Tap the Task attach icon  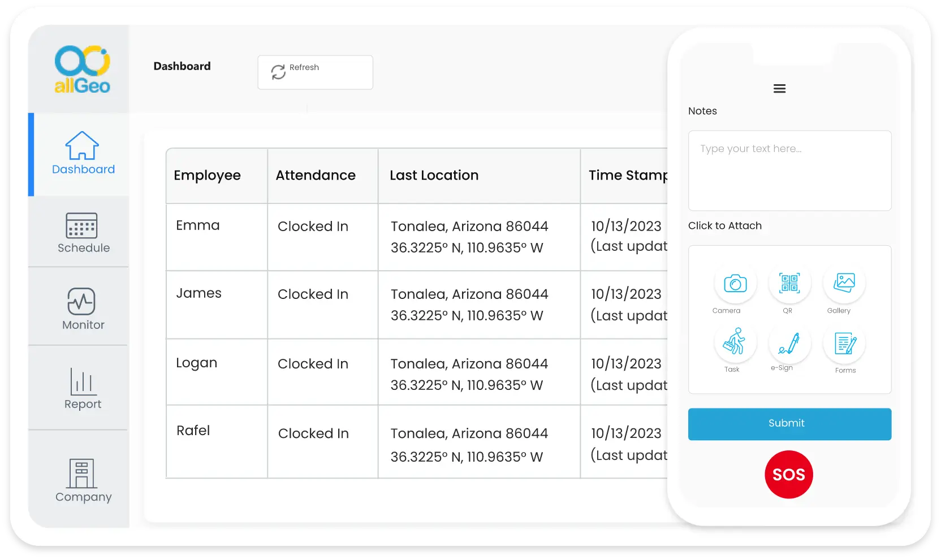point(735,342)
